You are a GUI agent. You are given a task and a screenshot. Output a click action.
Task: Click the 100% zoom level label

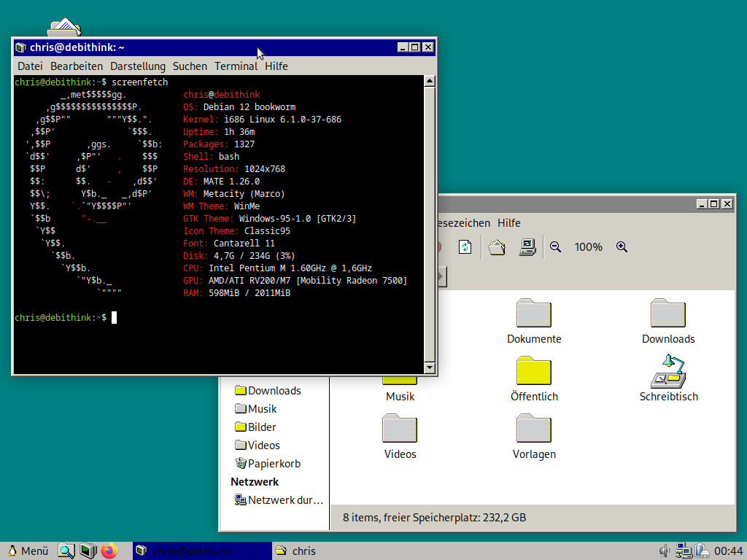click(x=589, y=246)
